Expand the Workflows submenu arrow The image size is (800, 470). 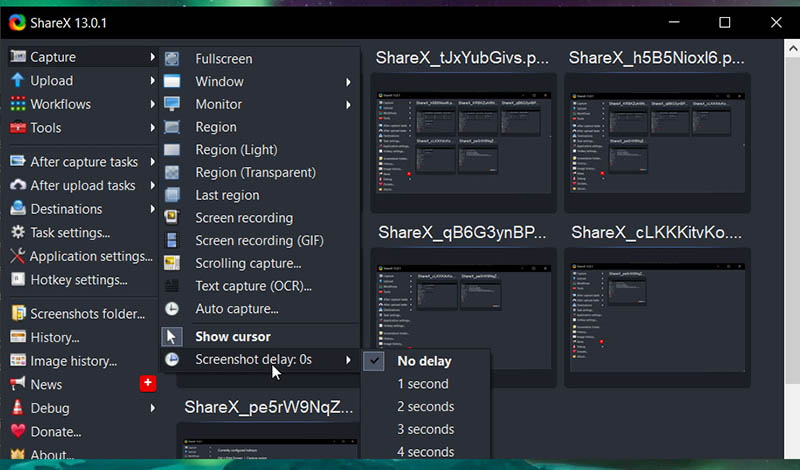pyautogui.click(x=152, y=104)
